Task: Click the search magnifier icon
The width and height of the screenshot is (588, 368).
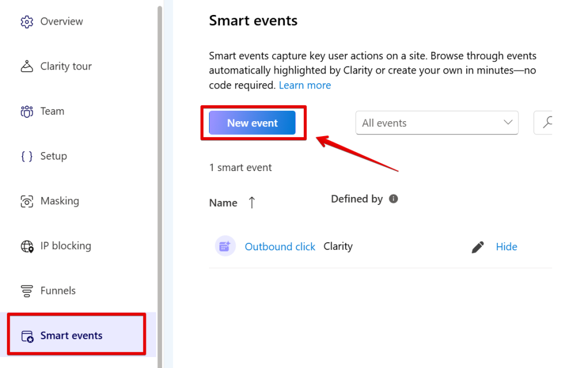Action: 547,122
